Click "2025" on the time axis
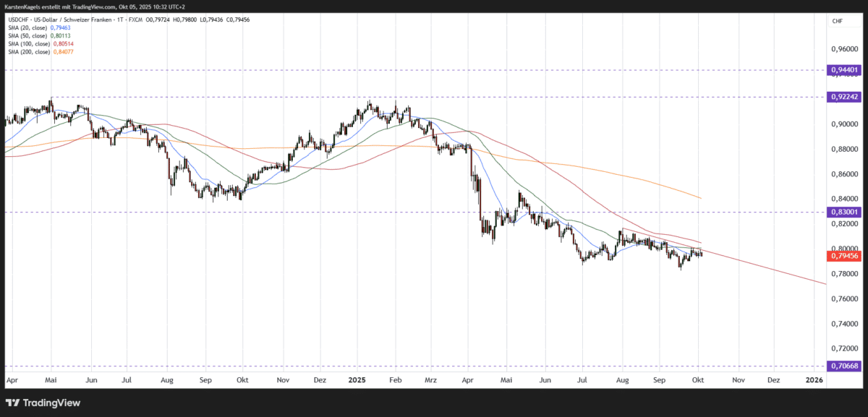 pos(356,379)
